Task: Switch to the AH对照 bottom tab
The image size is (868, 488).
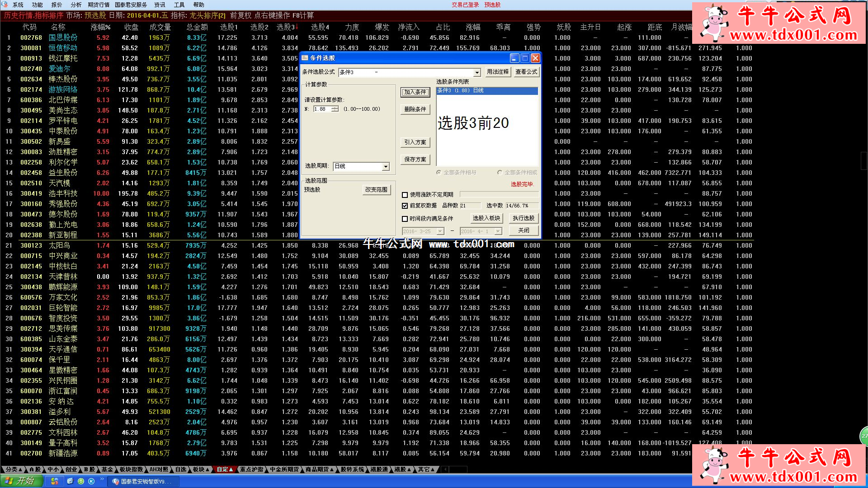Action: [x=159, y=469]
